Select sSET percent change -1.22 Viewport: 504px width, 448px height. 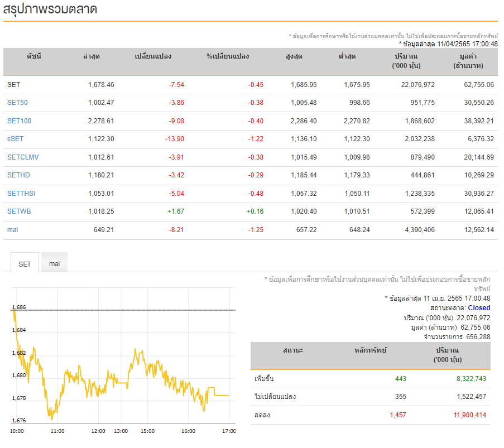[256, 139]
